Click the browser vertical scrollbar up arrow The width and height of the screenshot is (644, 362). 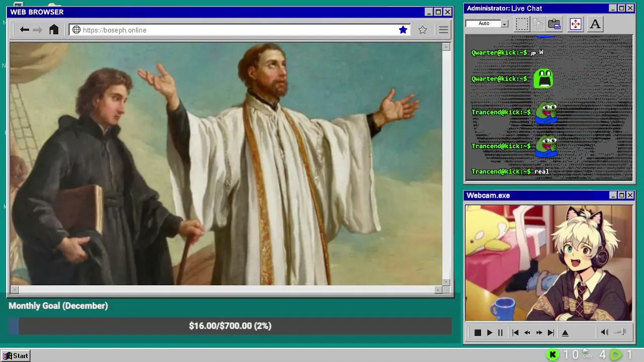(446, 47)
